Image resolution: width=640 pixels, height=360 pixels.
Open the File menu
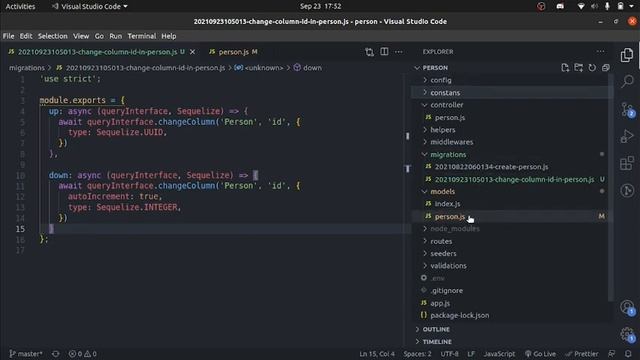(x=8, y=36)
